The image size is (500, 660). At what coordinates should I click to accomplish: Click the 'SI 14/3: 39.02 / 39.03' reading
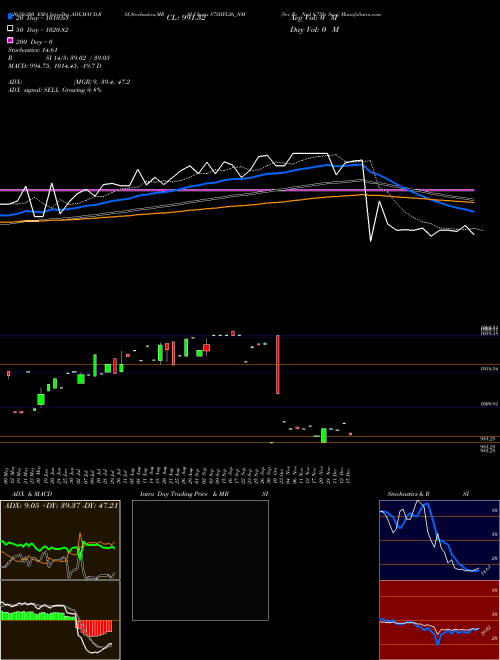tap(77, 58)
